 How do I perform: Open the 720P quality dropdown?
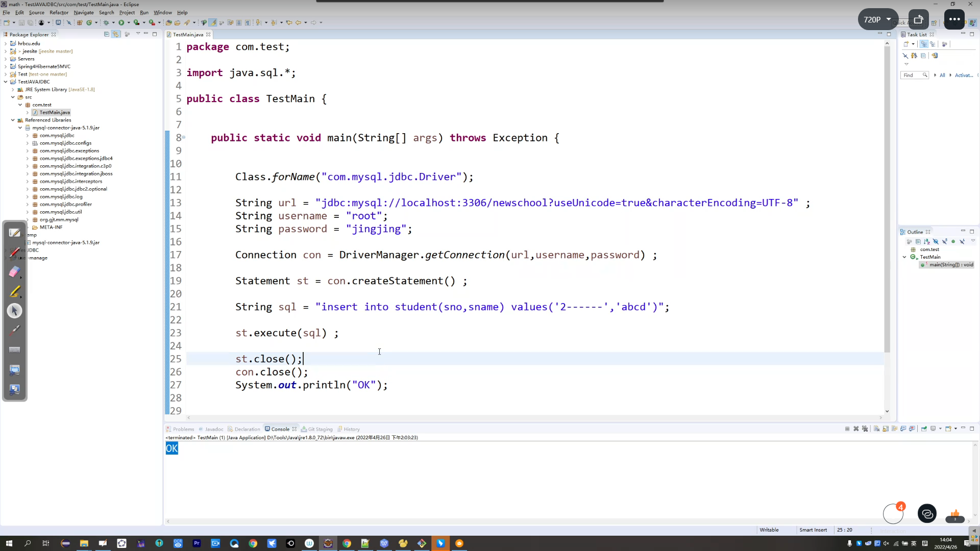coord(878,19)
